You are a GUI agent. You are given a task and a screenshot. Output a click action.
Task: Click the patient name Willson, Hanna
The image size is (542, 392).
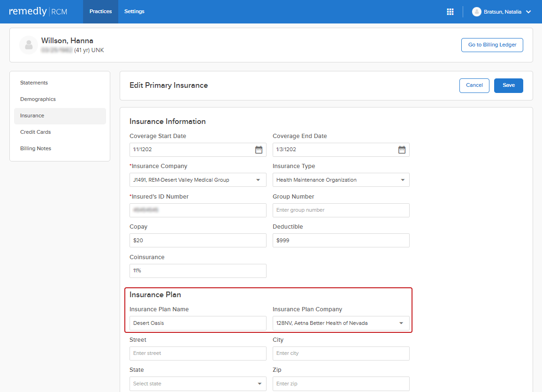click(x=67, y=41)
